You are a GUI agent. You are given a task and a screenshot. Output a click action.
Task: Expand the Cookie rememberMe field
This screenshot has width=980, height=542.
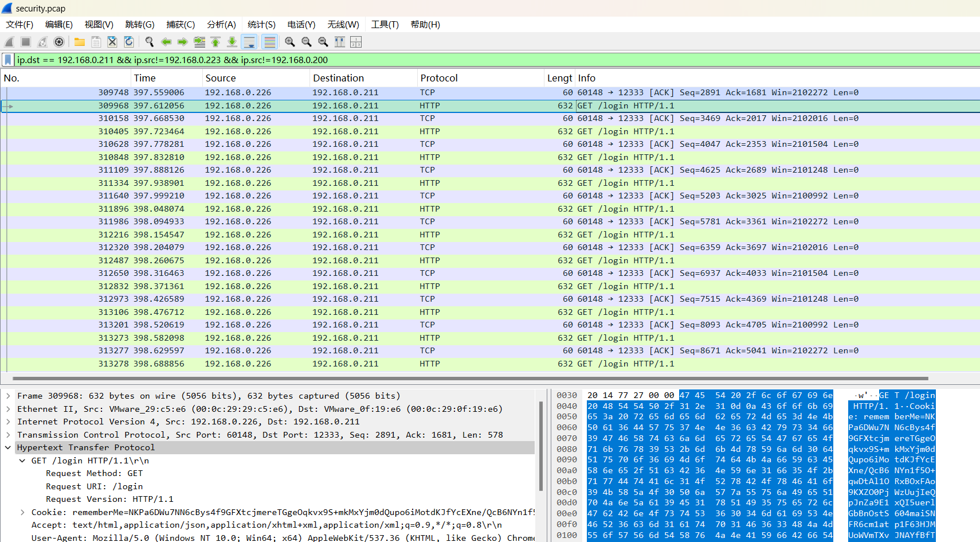(22, 512)
